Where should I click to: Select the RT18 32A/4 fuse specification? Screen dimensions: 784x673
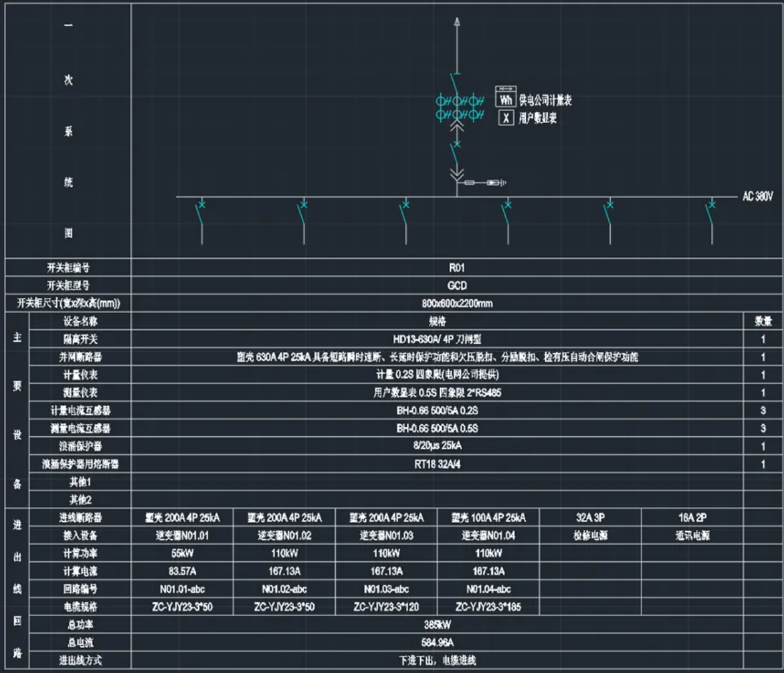click(437, 464)
